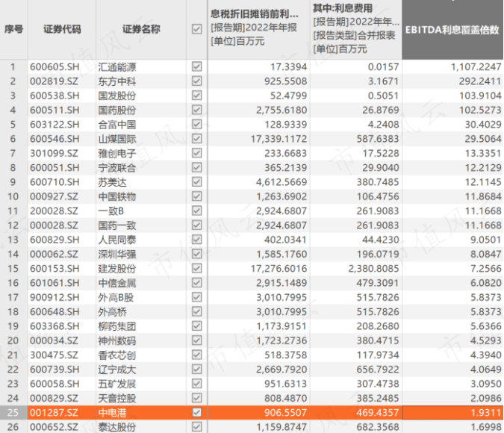Click EBITDA value 17,339.1172

pos(279,139)
